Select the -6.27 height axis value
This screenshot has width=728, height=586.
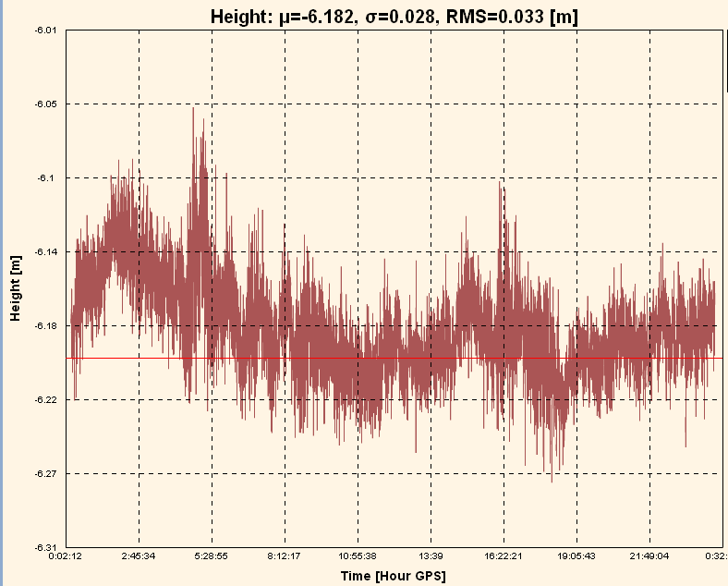[45, 474]
